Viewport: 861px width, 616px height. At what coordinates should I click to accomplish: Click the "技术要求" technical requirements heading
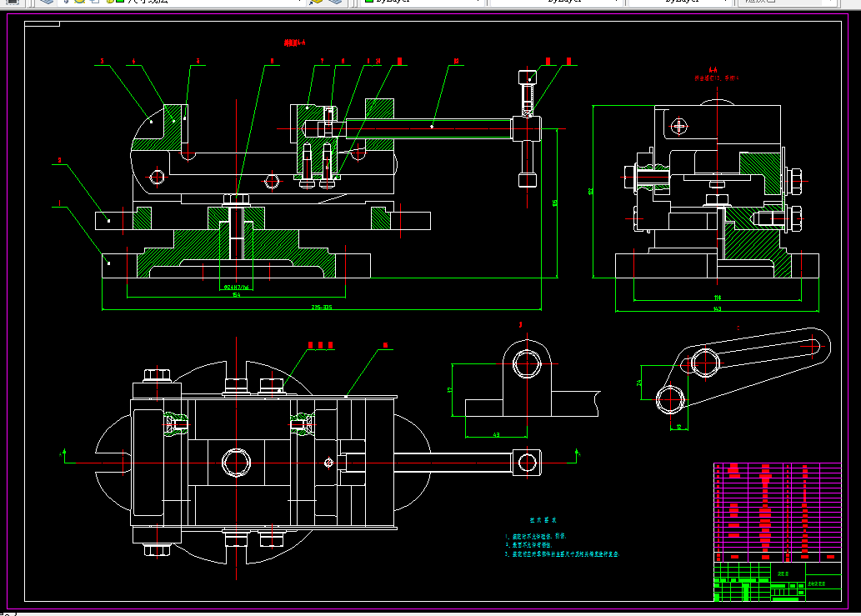tap(543, 520)
